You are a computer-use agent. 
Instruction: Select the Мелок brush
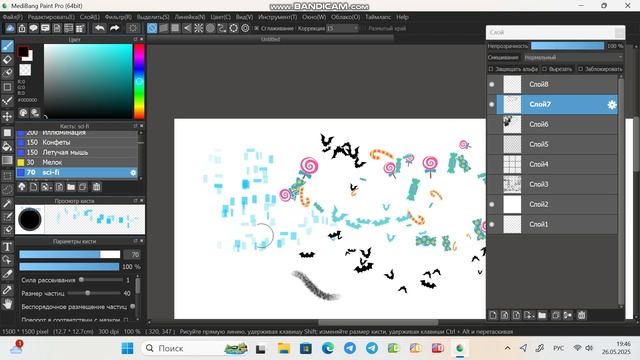point(77,162)
